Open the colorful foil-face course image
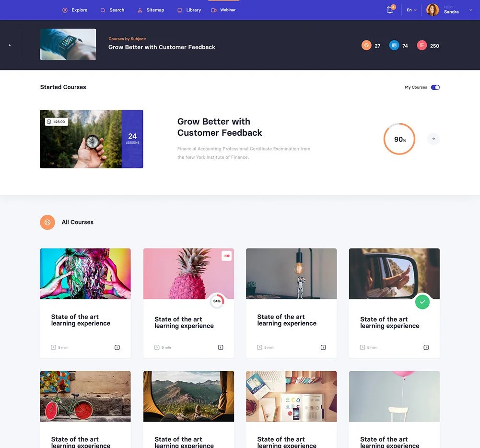This screenshot has height=448, width=480. tap(85, 274)
